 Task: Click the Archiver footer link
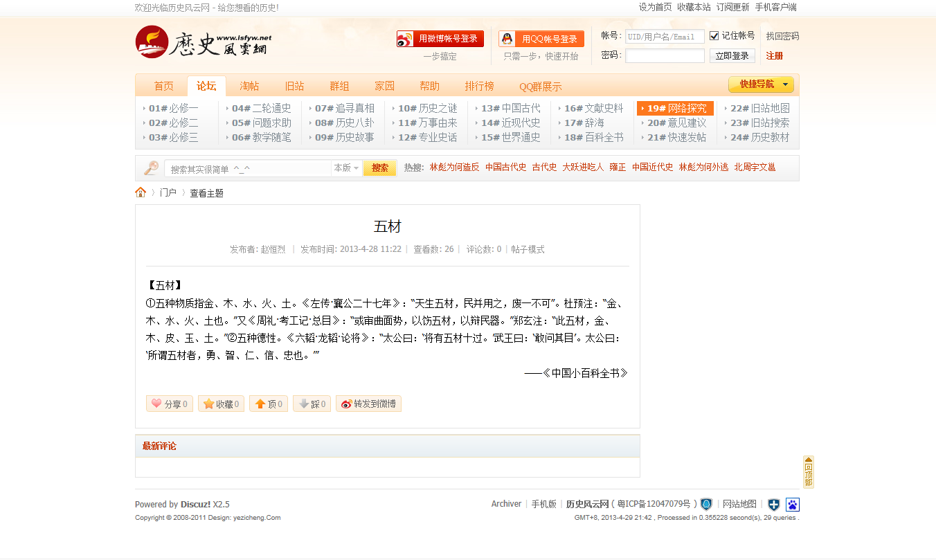(x=506, y=504)
